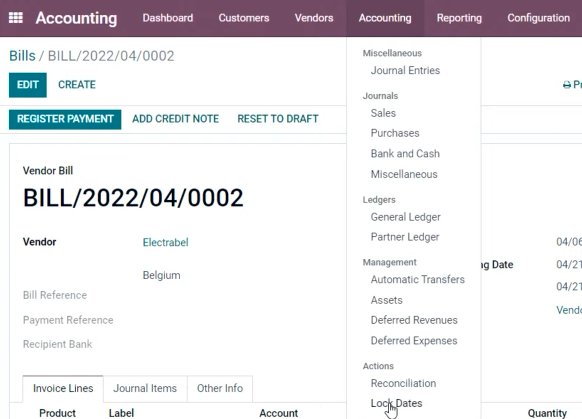Viewport: 582px width, 419px height.
Task: Switch to Journal Items tab
Action: (145, 389)
